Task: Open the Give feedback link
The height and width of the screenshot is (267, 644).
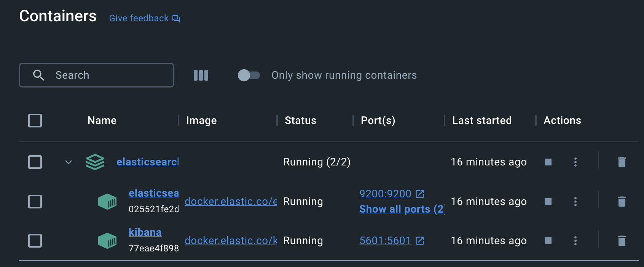Action: pyautogui.click(x=139, y=18)
